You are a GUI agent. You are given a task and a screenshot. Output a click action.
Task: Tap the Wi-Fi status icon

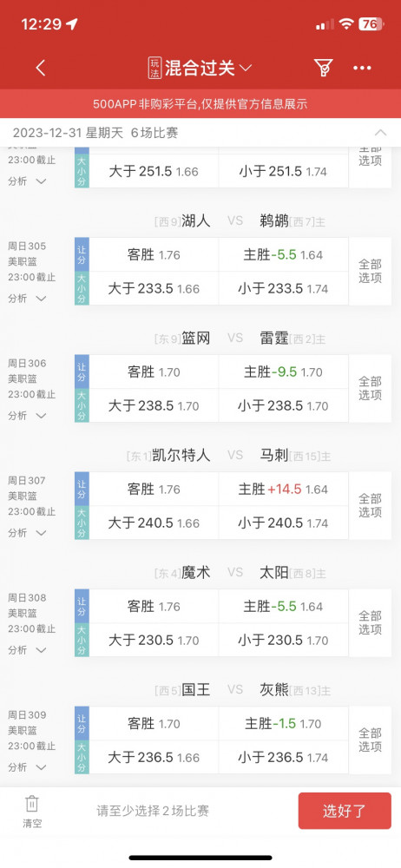[x=346, y=23]
